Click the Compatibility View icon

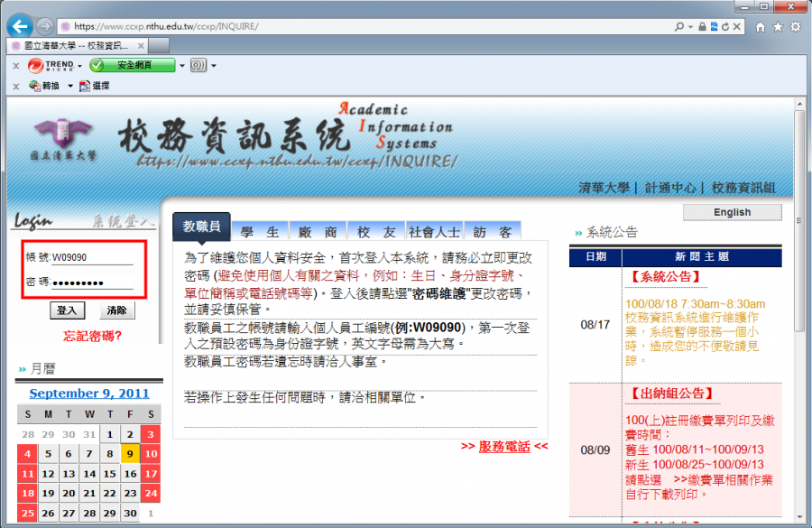(715, 27)
